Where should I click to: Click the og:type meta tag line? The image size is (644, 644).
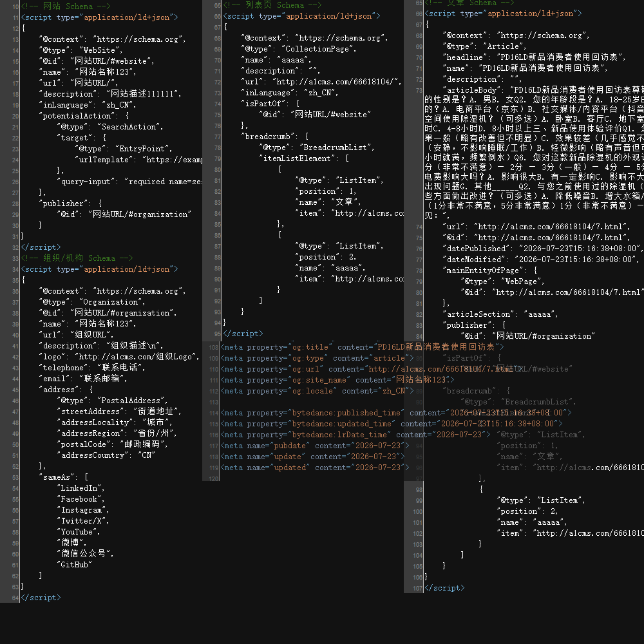pyautogui.click(x=317, y=358)
